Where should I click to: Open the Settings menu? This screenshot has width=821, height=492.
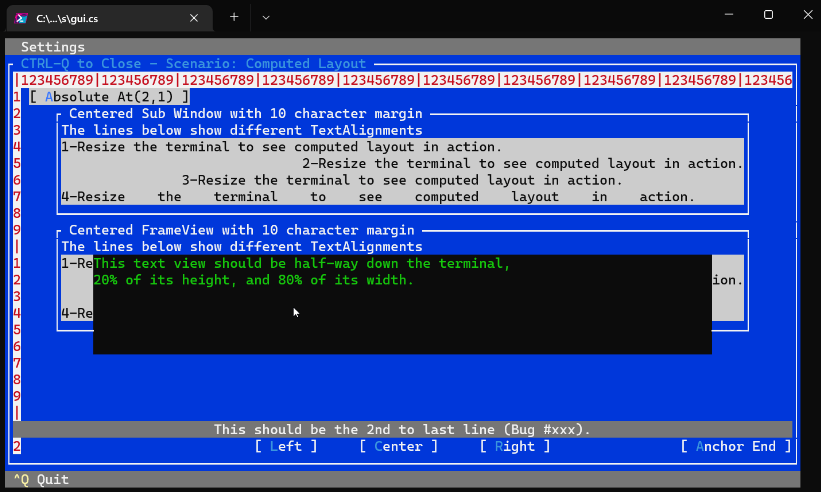coord(52,47)
